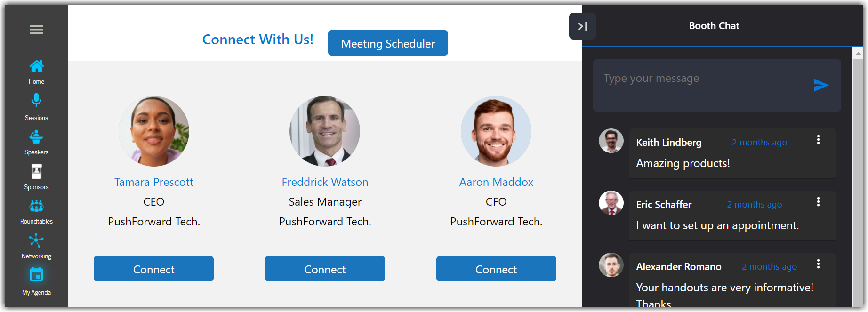Click the chat scrollbar up arrow
This screenshot has height=312, width=868.
tap(858, 53)
